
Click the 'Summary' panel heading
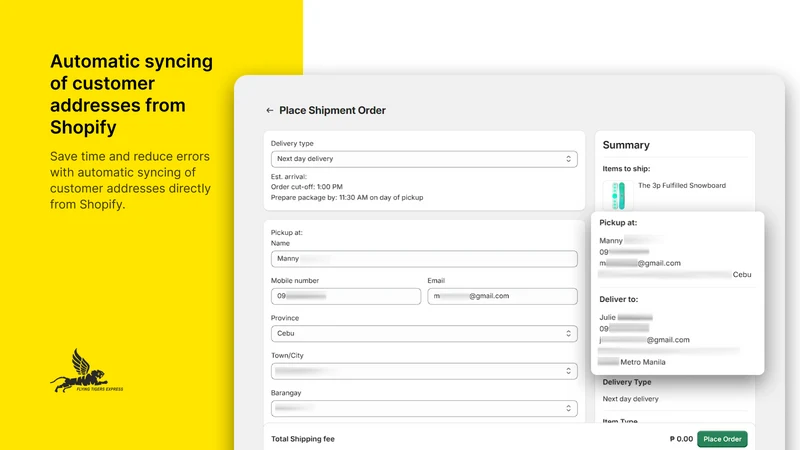click(626, 145)
